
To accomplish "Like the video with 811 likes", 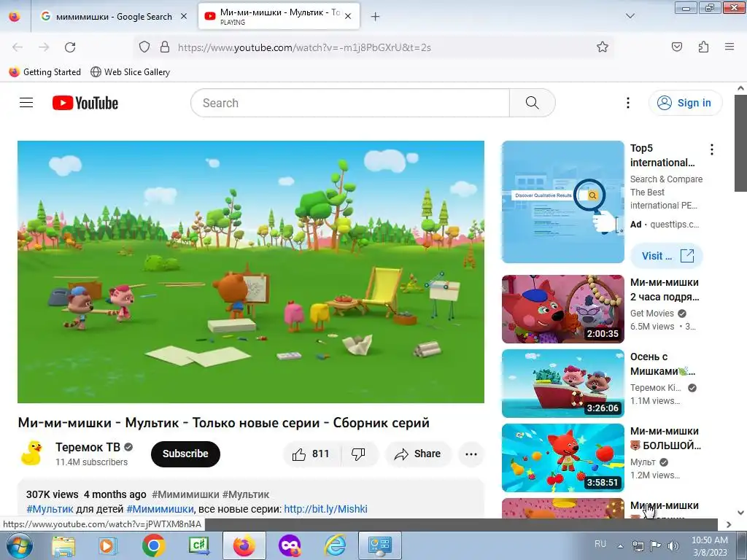I will 311,454.
